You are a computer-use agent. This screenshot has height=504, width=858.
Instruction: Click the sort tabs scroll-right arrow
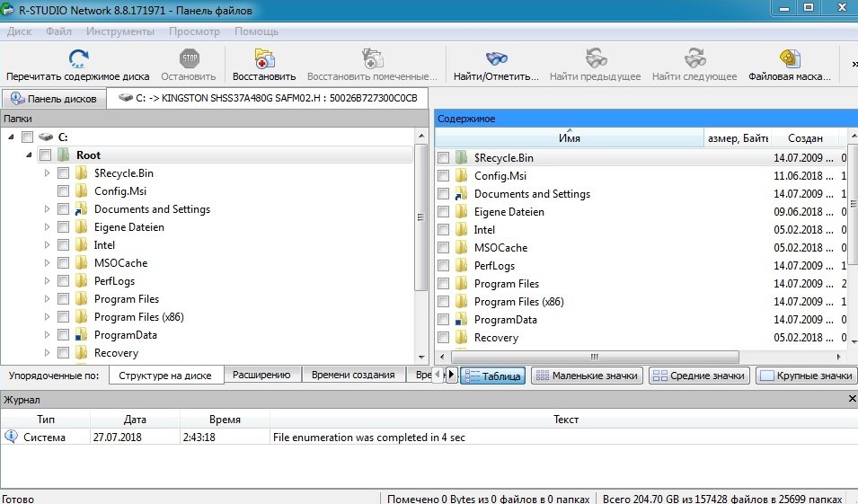pyautogui.click(x=451, y=375)
